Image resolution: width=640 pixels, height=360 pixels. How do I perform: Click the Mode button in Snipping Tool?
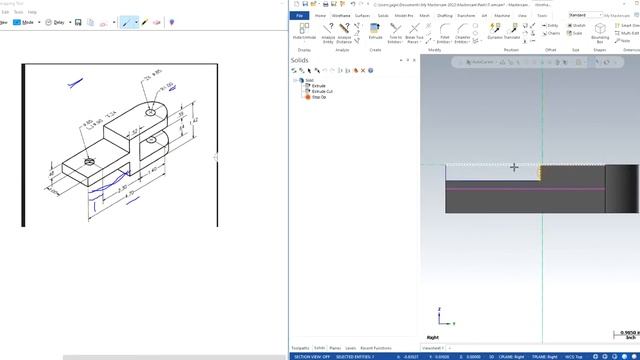coord(24,22)
